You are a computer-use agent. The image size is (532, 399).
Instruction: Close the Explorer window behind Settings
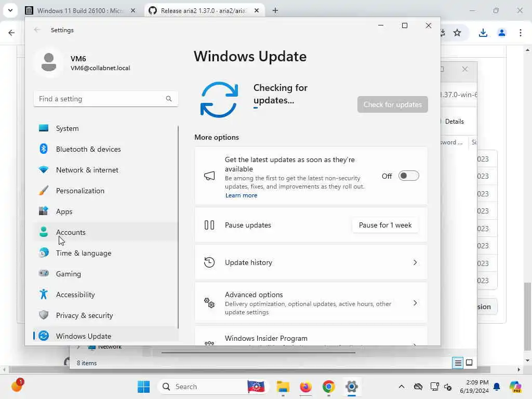tap(465, 69)
